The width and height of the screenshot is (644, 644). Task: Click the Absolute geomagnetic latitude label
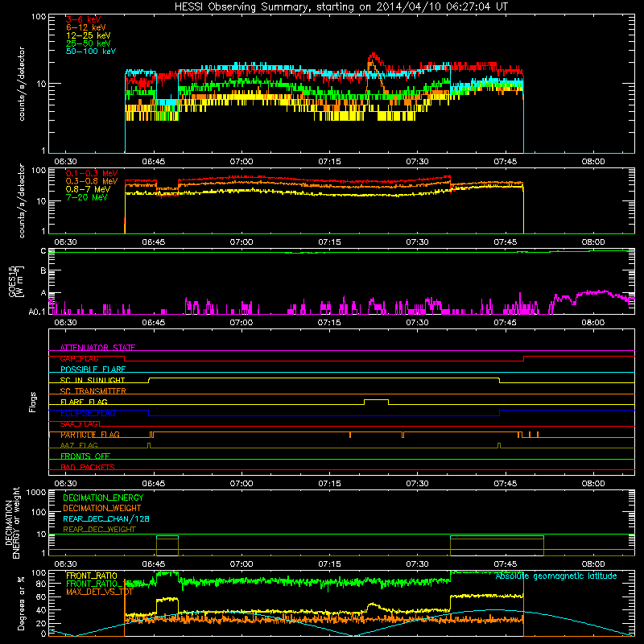coord(556,576)
